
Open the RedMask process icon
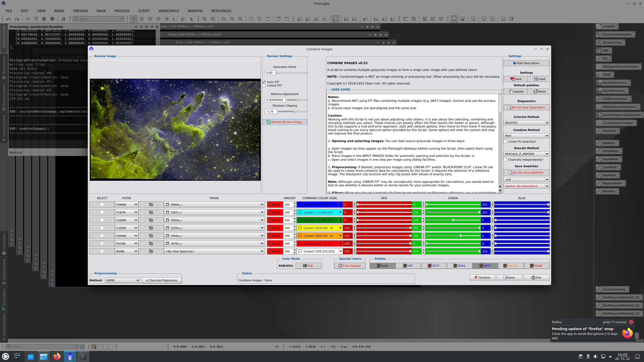pyautogui.click(x=607, y=143)
